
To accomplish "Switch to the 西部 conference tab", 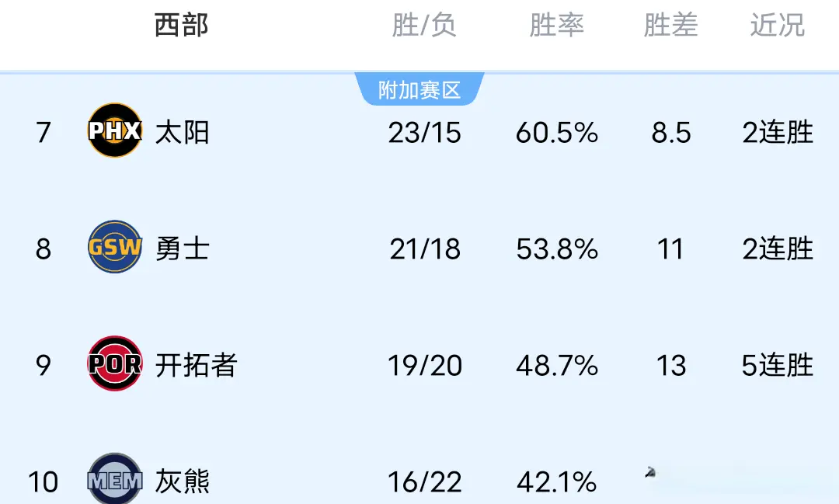I will tap(182, 26).
